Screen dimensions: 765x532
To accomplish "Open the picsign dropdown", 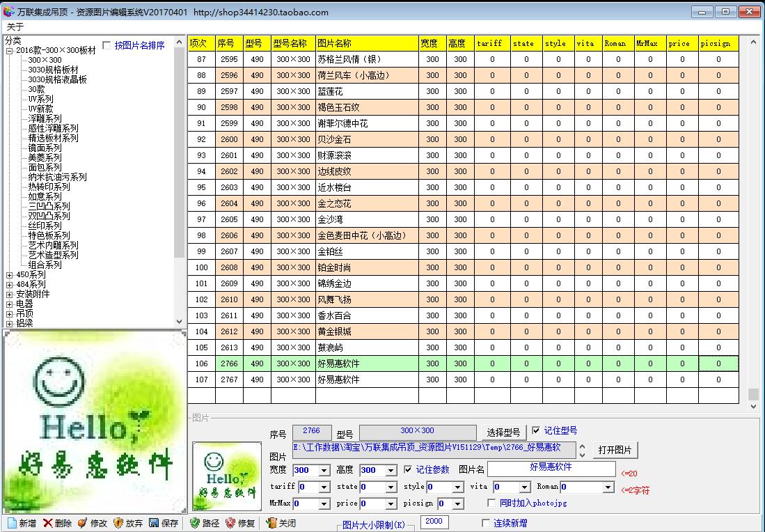I will 457,503.
